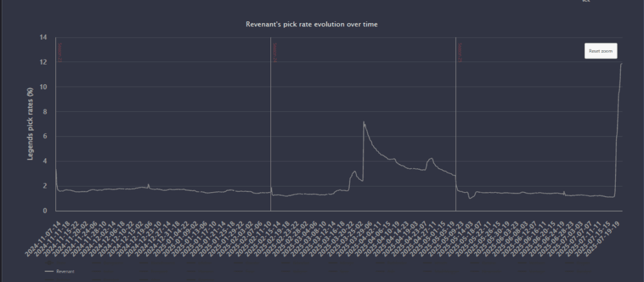Click the second bump peaking near 4% pick rate
The height and width of the screenshot is (282, 644).
(x=431, y=159)
